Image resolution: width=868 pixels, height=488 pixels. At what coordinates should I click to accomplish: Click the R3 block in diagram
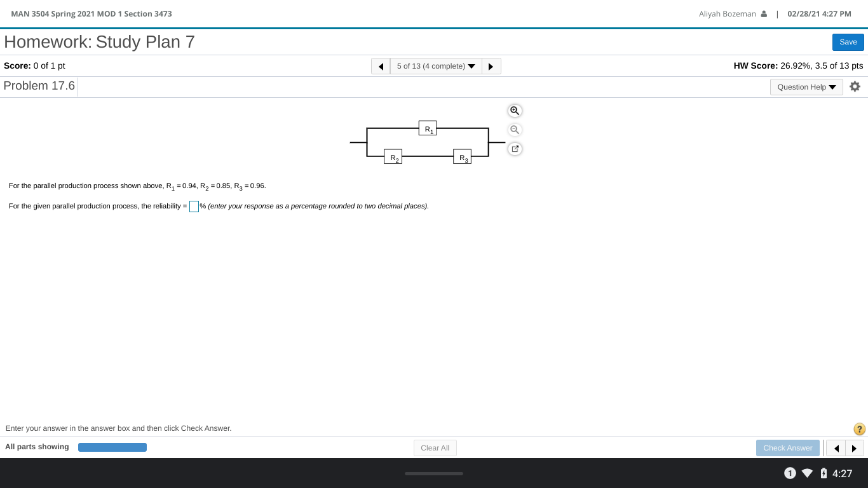[462, 156]
